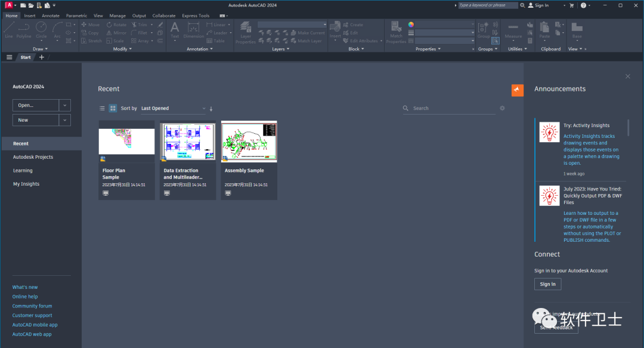Viewport: 644px width, 348px height.
Task: Click the orange announcements megaphone icon
Action: coord(517,90)
